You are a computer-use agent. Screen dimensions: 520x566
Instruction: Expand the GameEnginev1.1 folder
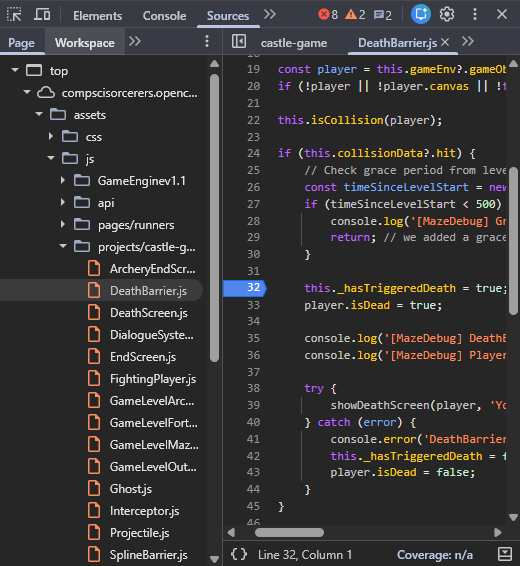[63, 180]
